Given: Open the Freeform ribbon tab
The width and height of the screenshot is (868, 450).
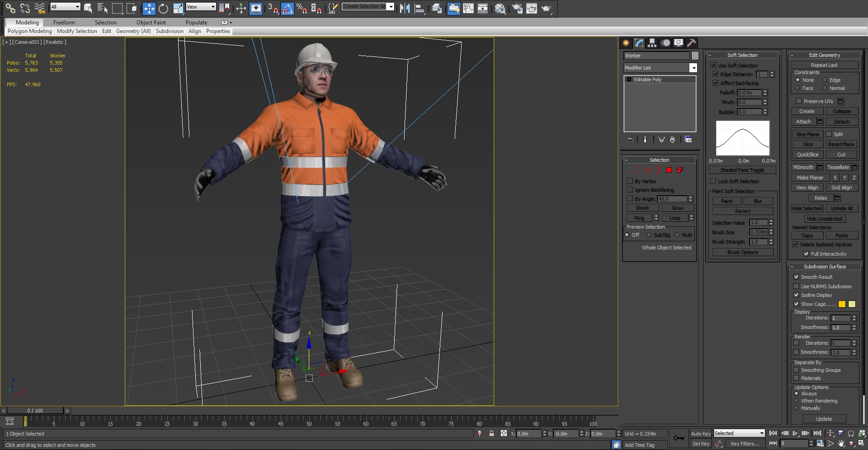Looking at the screenshot, I should pyautogui.click(x=64, y=23).
